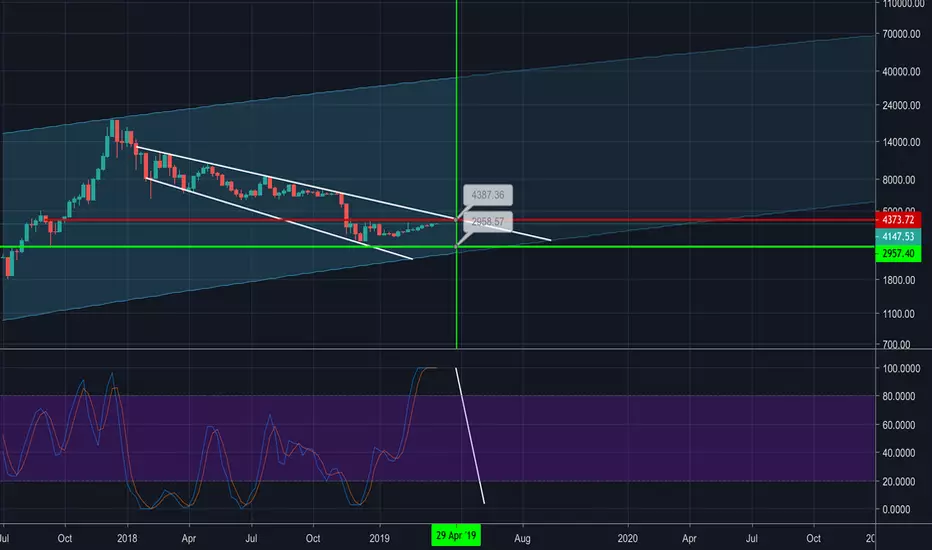
Task: Click the 8000.00 price axis label
Action: [x=899, y=180]
